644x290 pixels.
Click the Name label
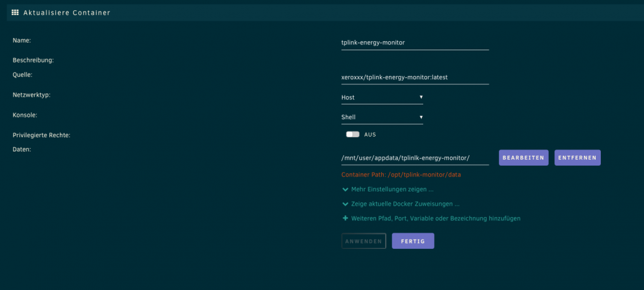[22, 41]
